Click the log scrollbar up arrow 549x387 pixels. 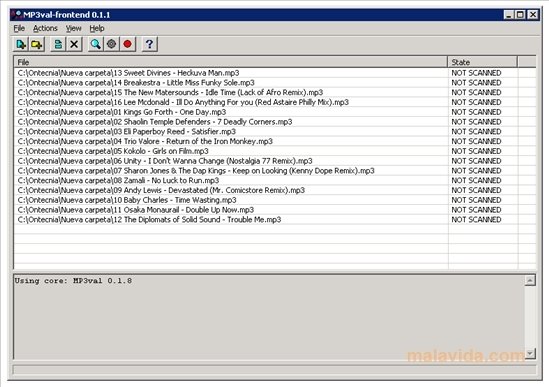pyautogui.click(x=530, y=281)
